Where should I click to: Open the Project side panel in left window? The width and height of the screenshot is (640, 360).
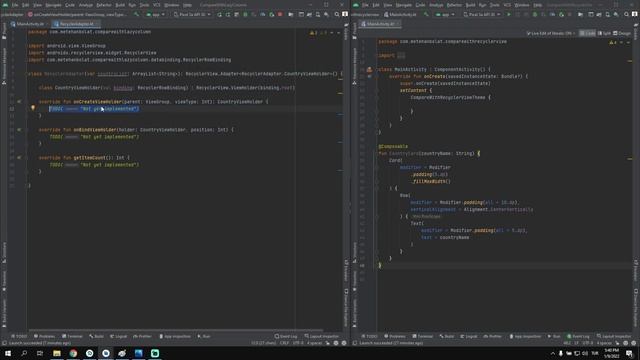[x=4, y=32]
